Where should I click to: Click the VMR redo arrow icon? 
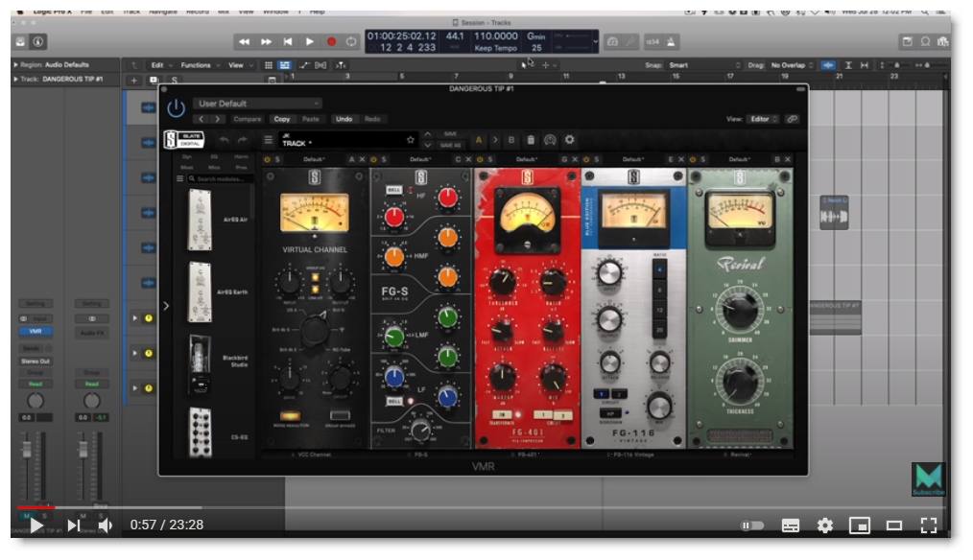(243, 140)
